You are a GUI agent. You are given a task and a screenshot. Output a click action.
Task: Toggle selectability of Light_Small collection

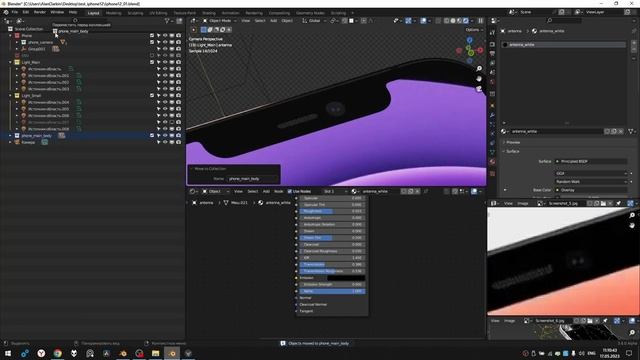point(159,96)
